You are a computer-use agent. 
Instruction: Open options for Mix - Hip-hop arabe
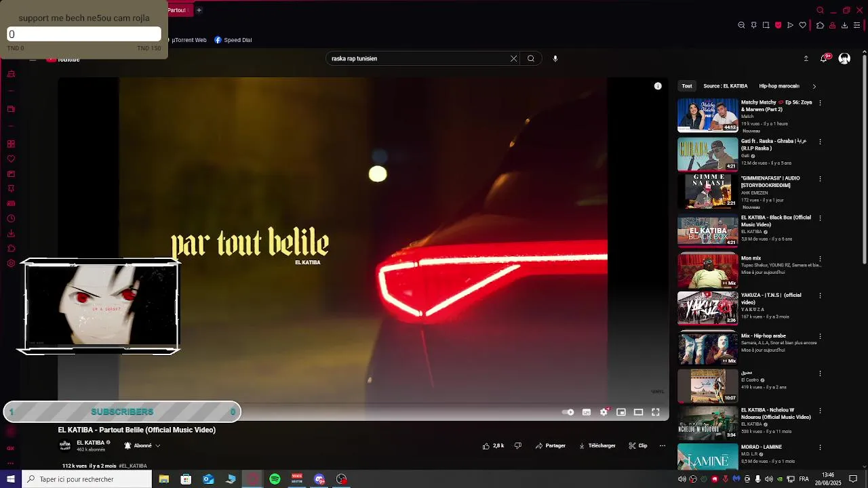point(820,336)
